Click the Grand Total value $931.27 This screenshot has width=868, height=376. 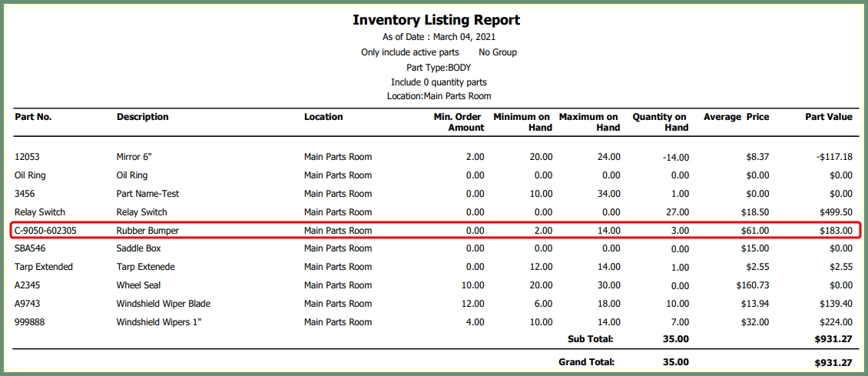tap(835, 362)
